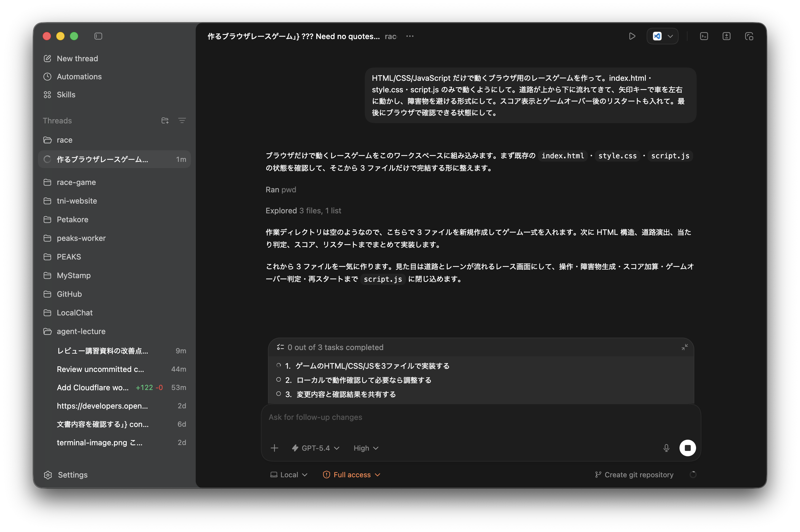Open the GitHub project folder

(114, 294)
